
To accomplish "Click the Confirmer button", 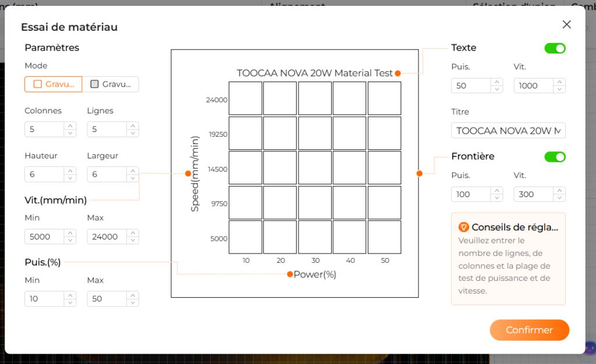I will 529,330.
